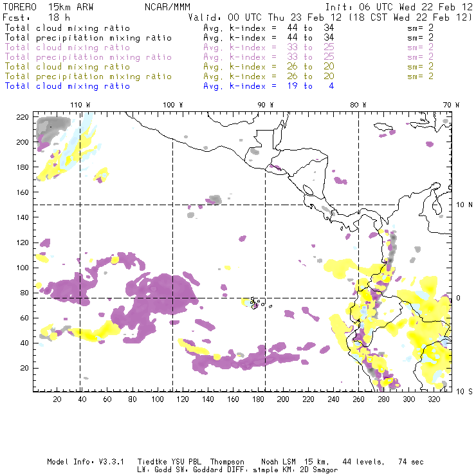Select the olive 'Total precipitation mixing ratio' legend line

(88, 77)
